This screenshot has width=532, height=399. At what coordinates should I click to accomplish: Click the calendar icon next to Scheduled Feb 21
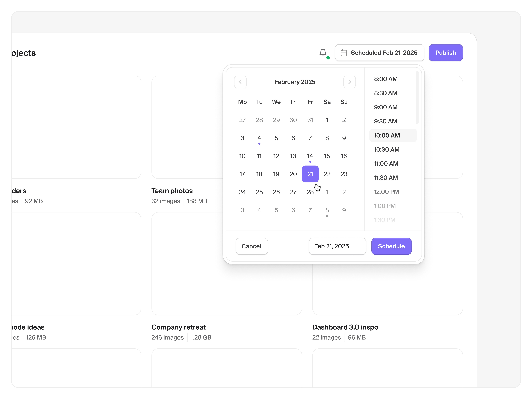point(344,52)
